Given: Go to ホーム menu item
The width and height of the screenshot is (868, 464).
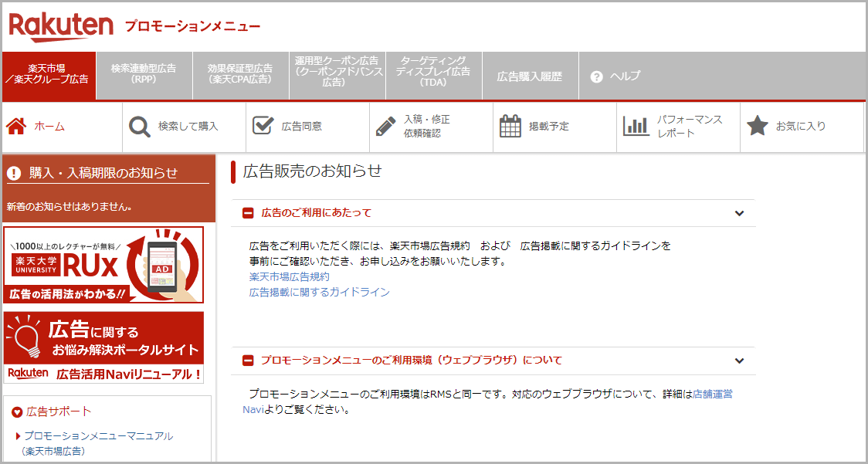Looking at the screenshot, I should [x=62, y=127].
